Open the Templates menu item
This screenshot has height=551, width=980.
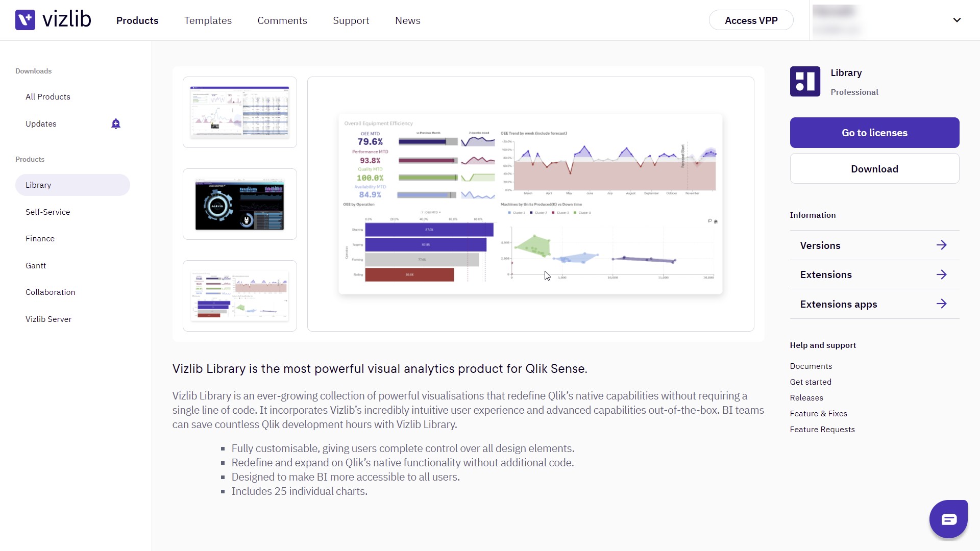[208, 20]
